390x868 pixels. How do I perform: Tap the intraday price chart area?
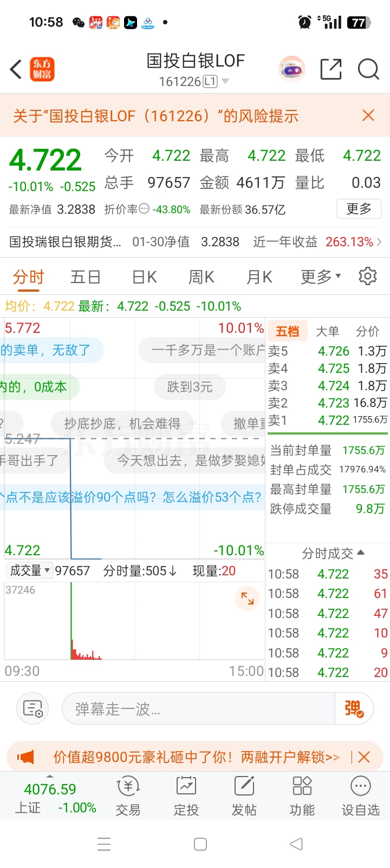click(134, 438)
